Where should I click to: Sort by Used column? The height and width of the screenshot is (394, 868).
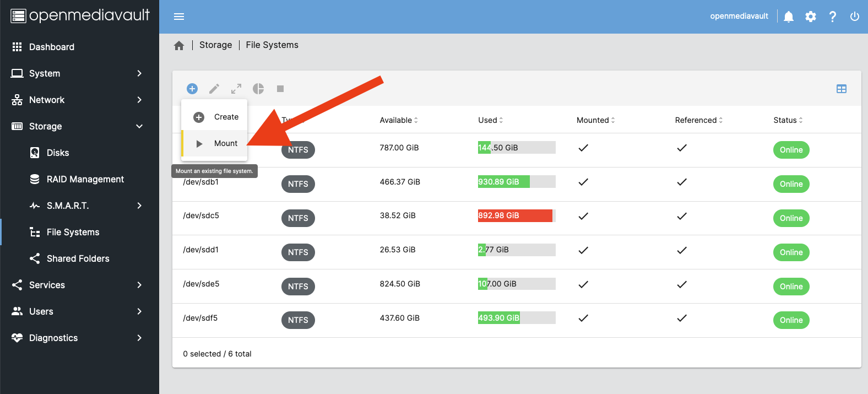coord(490,120)
